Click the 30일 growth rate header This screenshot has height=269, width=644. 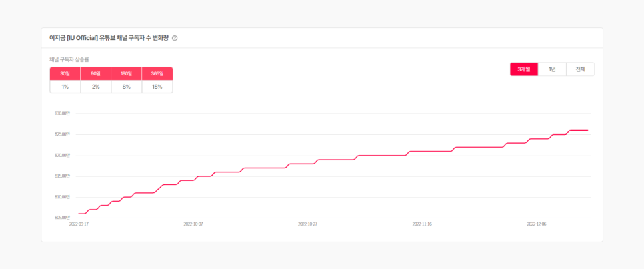coord(65,74)
